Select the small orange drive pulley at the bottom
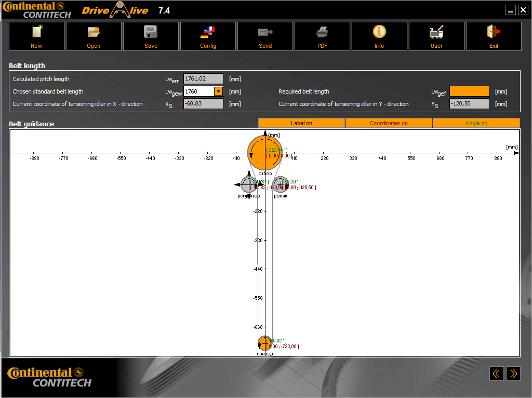This screenshot has width=532, height=398. tap(263, 343)
